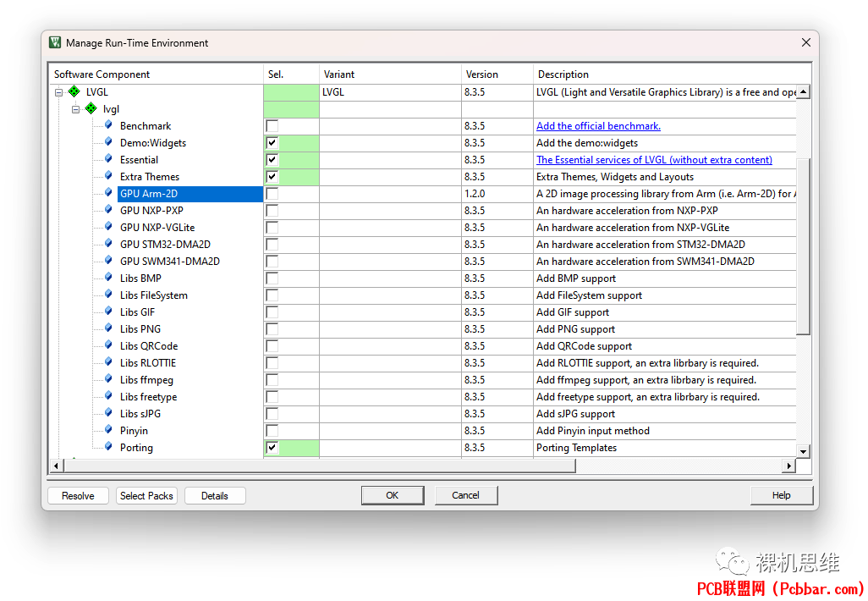Click the blue component icon next to Extra Themes
This screenshot has height=601, width=868.
pos(108,176)
